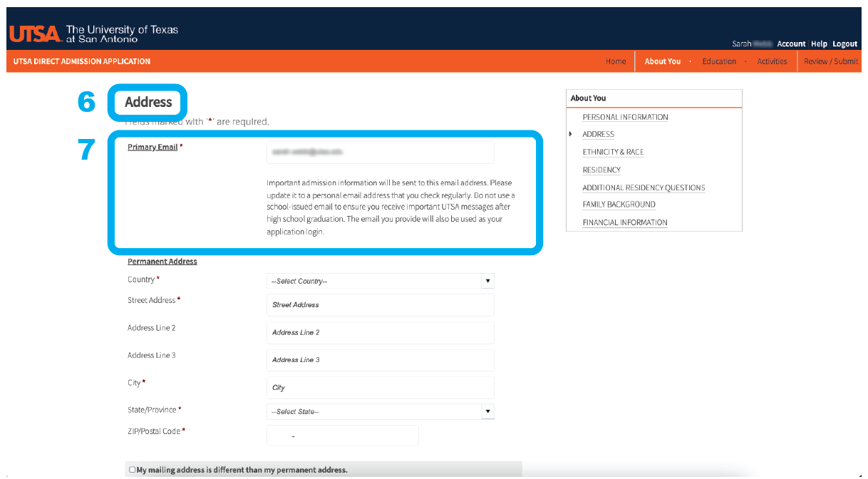Navigate to Additional Residency Questions
This screenshot has width=868, height=479.
point(643,187)
